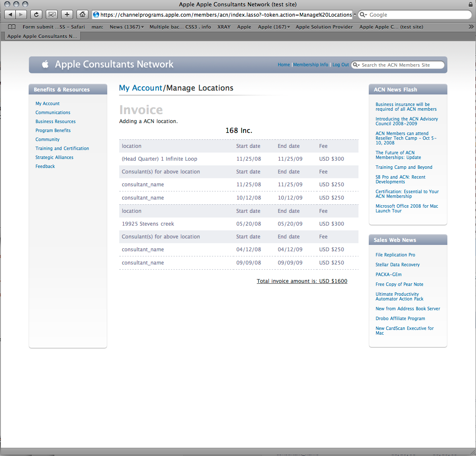Open Program Benefits in the sidebar

tap(53, 130)
